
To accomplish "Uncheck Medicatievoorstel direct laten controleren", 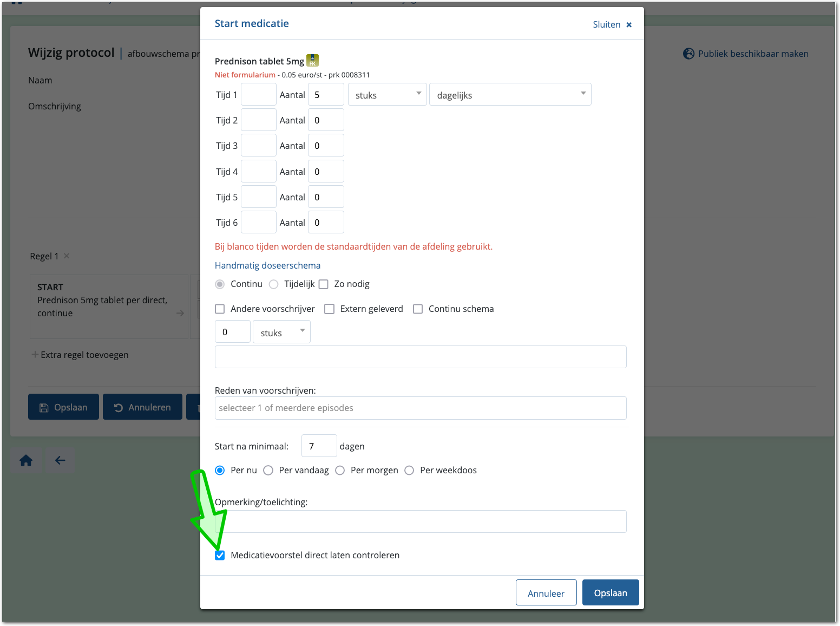I will click(x=220, y=555).
